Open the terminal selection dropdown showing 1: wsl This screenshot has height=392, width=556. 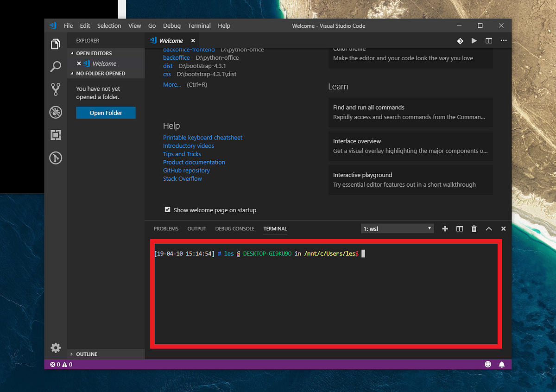(397, 228)
